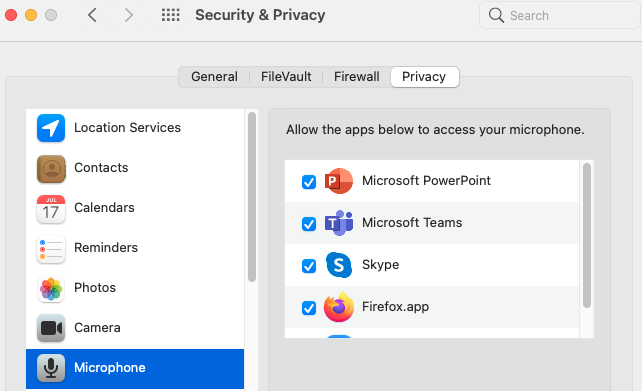Screen dimensions: 642x391
Task: Choose the Calendars privacy category
Action: point(135,208)
